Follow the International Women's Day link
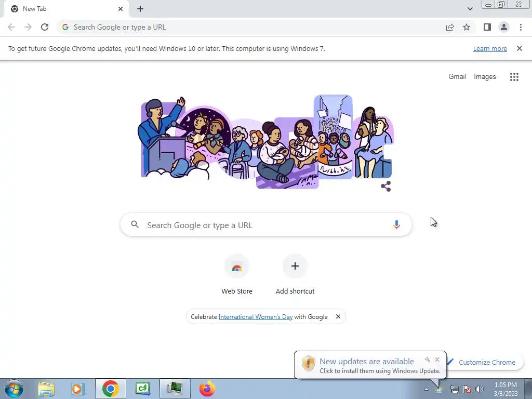This screenshot has height=399, width=532. pos(255,316)
